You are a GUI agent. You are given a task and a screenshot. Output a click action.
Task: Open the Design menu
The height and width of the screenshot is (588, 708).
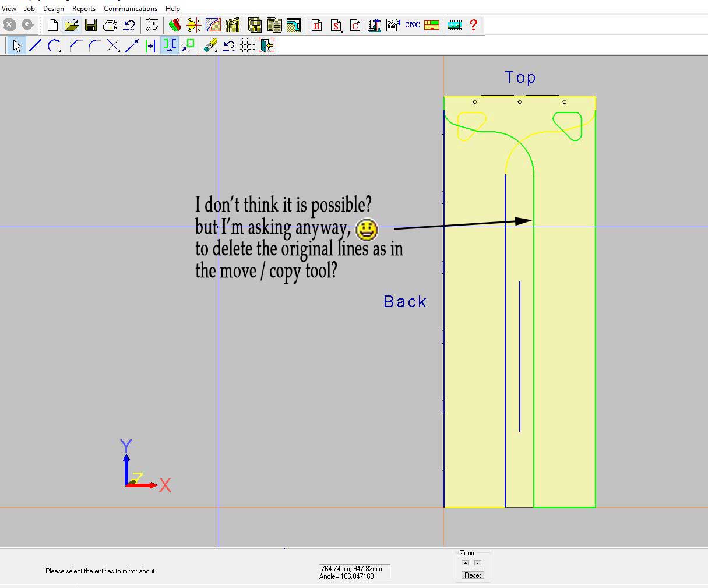[x=53, y=9]
